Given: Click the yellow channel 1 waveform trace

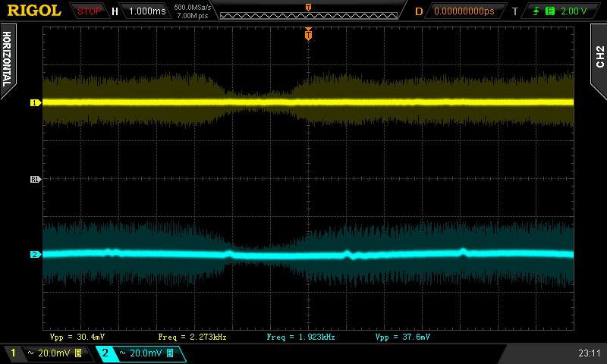Looking at the screenshot, I should (x=308, y=102).
